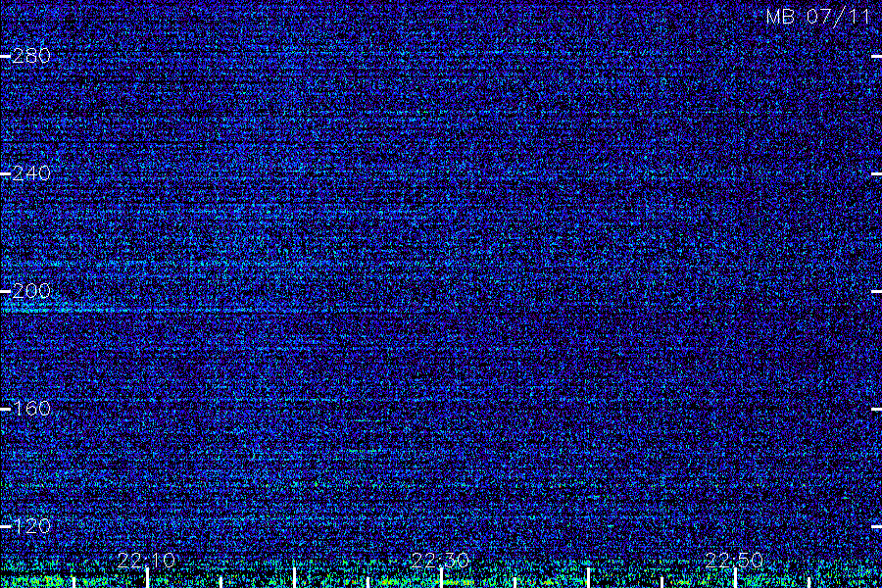Click the MB 07/11 date label

818,17
